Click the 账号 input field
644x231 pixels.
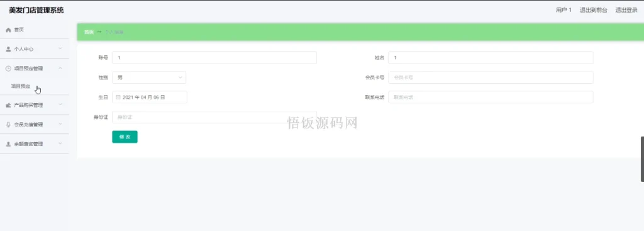click(214, 57)
